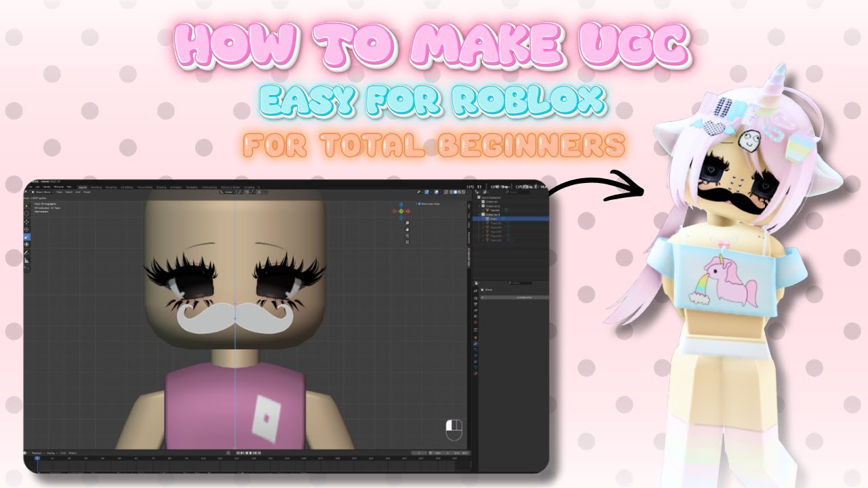Open the Window menu in Blender
Image resolution: width=868 pixels, height=488 pixels.
[59, 188]
